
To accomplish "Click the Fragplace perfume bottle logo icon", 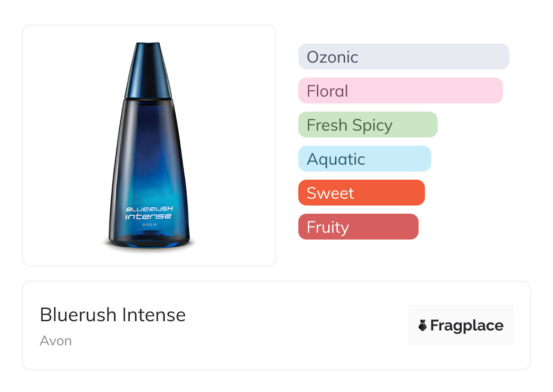I will pos(423,325).
